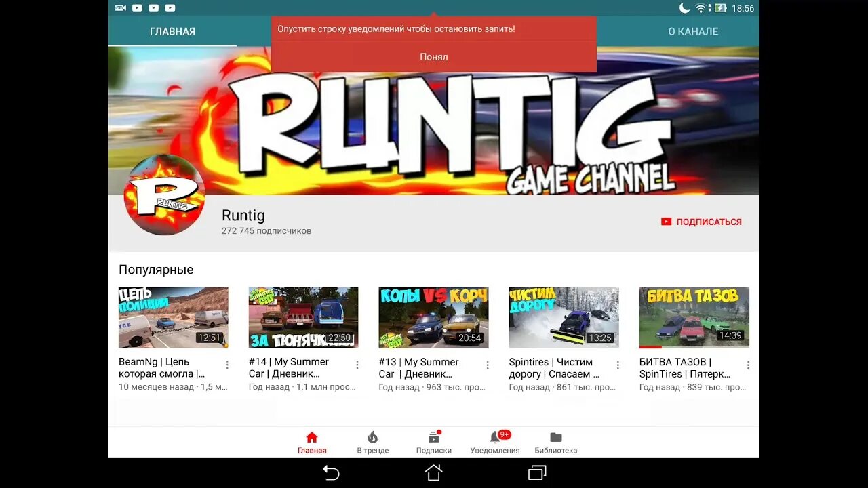The height and width of the screenshot is (488, 868).
Task: Click the 272 745 подписчиков subscriber count
Action: point(267,231)
